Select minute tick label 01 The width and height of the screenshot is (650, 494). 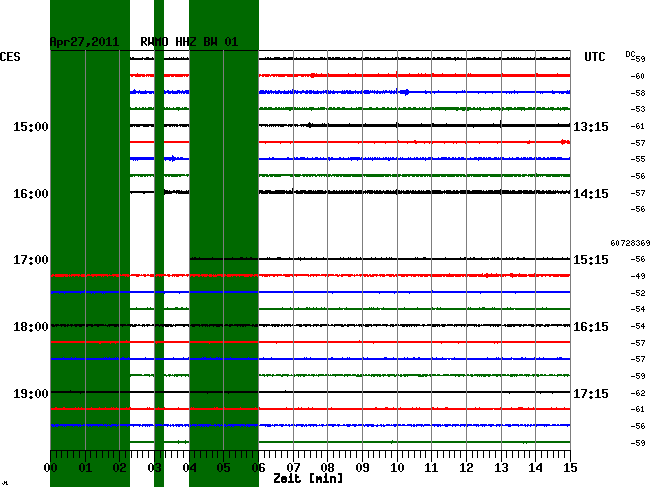point(85,468)
